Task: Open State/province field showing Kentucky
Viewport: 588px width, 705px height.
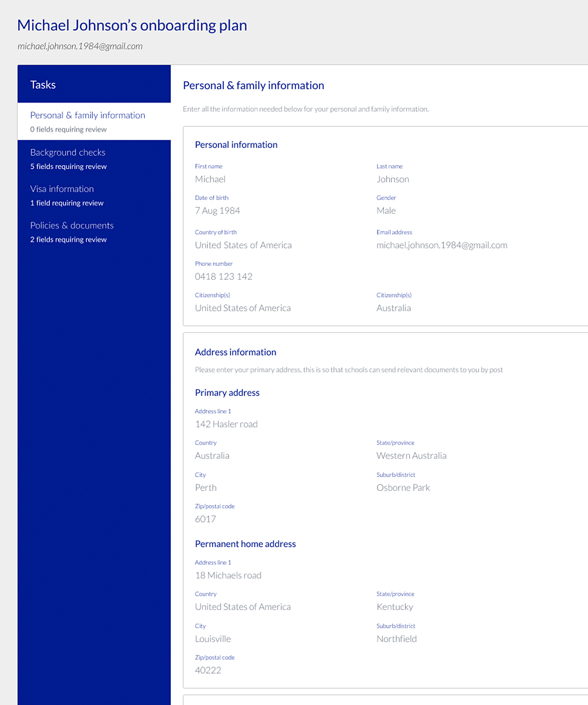Action: 394,607
